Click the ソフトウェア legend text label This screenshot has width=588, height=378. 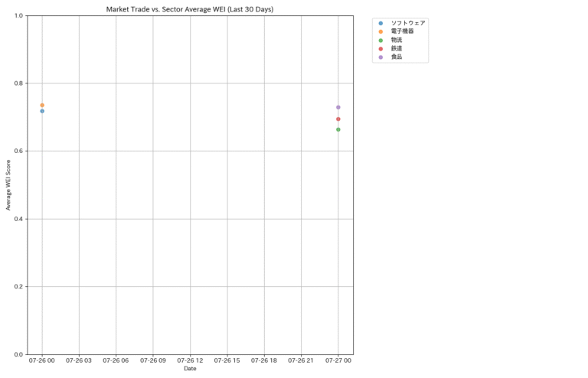407,23
